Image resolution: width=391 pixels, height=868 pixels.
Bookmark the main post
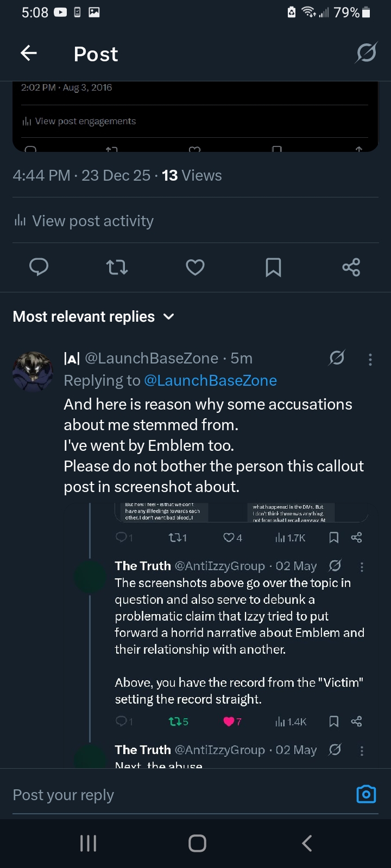pos(273,267)
